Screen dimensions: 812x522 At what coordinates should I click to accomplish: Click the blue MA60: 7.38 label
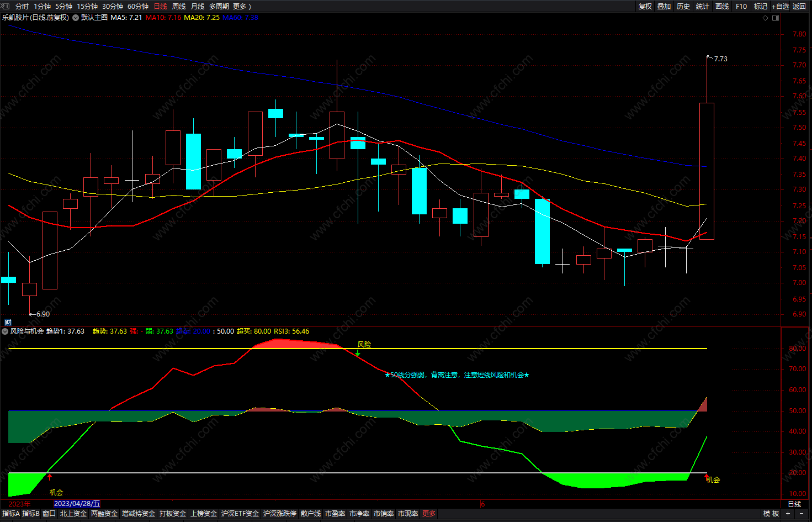point(240,18)
